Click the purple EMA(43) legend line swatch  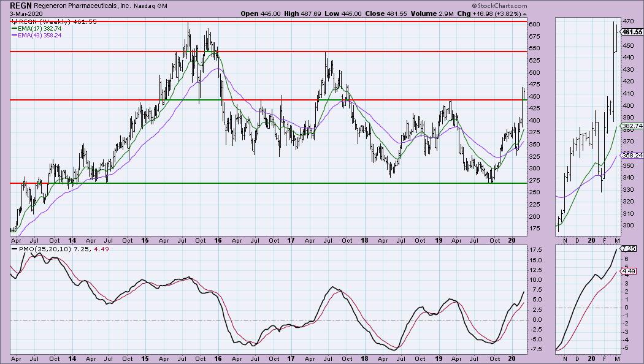coord(14,36)
